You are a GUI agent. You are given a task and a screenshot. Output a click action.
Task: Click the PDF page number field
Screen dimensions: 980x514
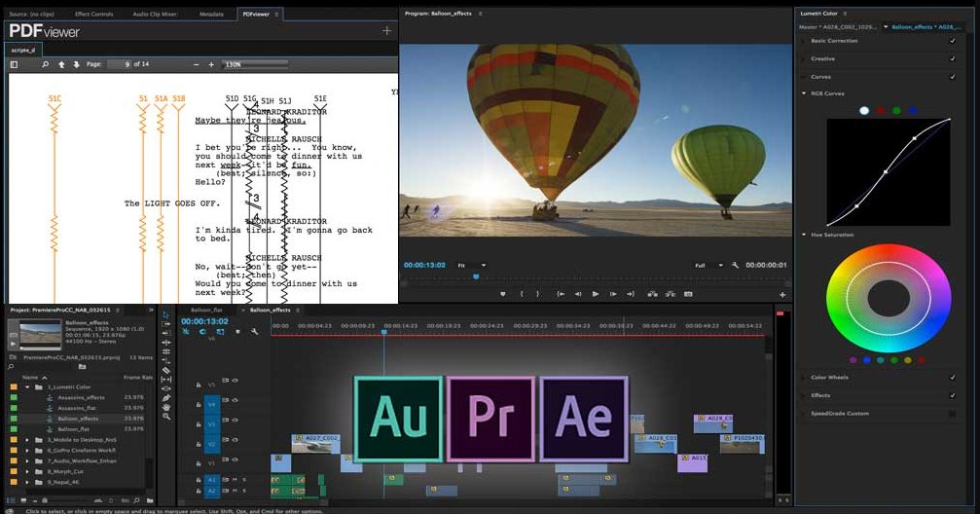click(120, 64)
